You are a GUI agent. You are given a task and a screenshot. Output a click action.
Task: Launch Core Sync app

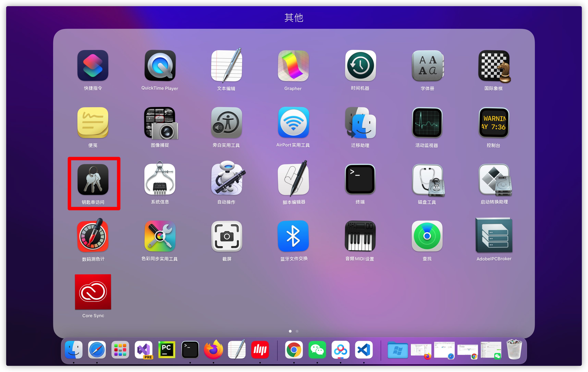click(93, 292)
